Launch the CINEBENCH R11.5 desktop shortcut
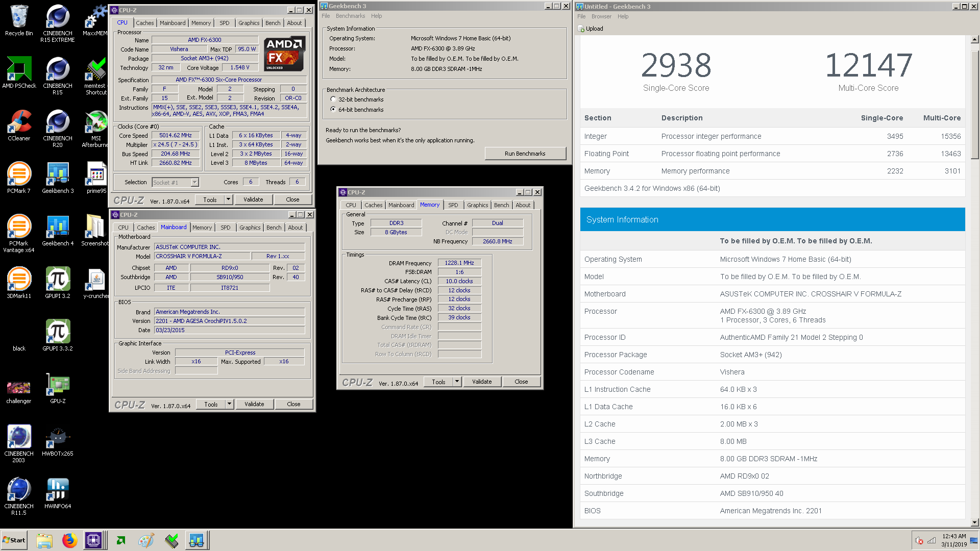This screenshot has width=980, height=551. [19, 496]
